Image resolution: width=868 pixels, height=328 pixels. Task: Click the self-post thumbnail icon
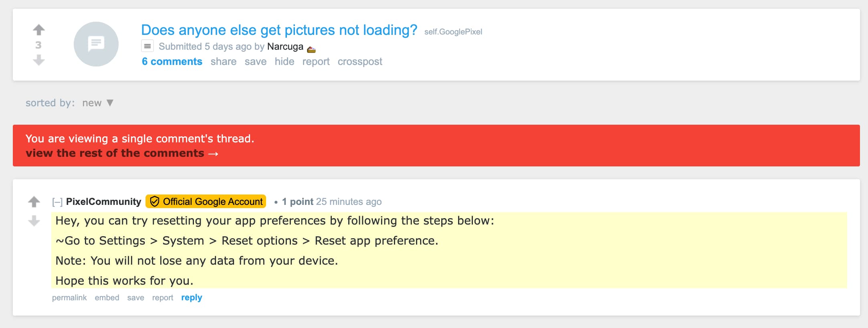pyautogui.click(x=96, y=44)
